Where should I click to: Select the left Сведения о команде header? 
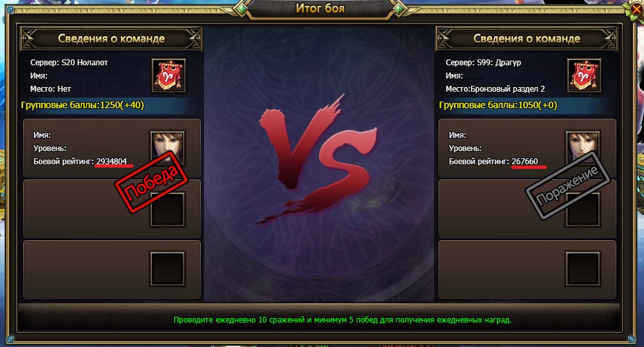111,38
